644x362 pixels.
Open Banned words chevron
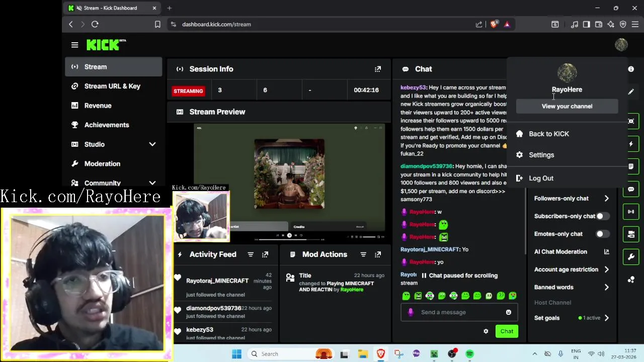coord(606,288)
